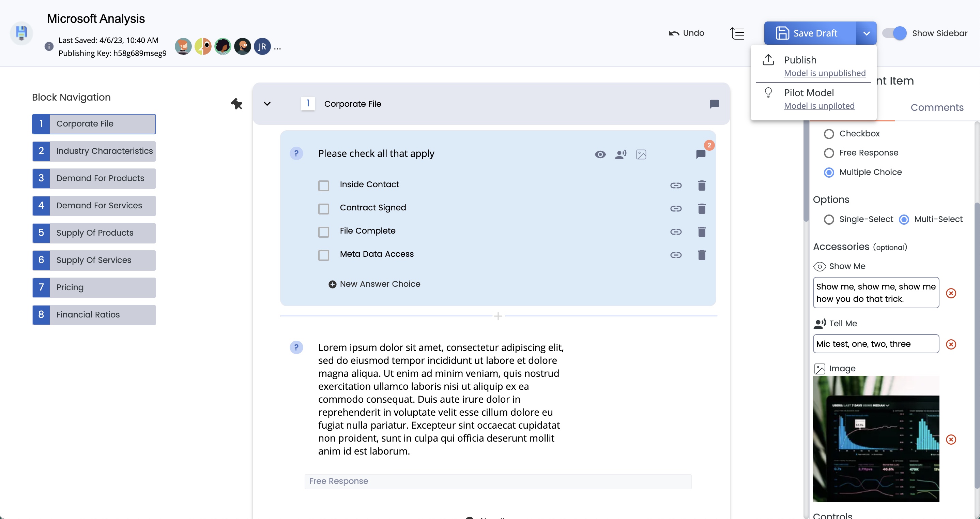
Task: Check the Contract Signed checkbox
Action: 323,209
